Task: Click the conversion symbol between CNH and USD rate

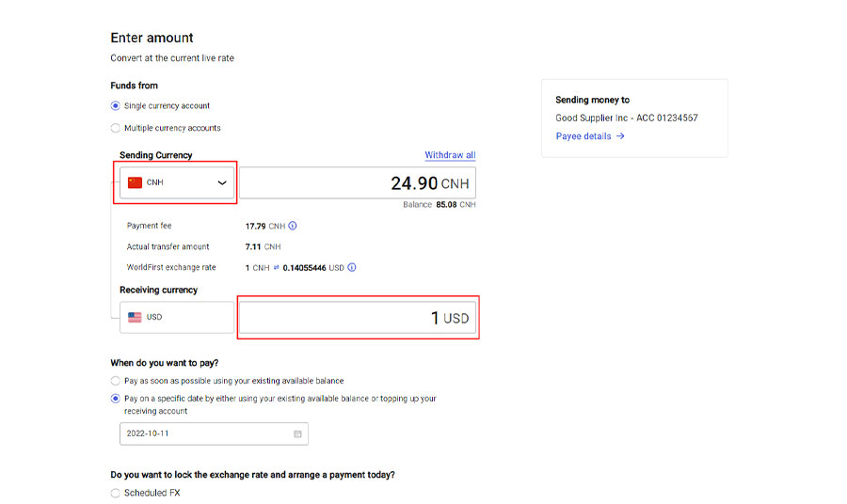Action: point(276,268)
